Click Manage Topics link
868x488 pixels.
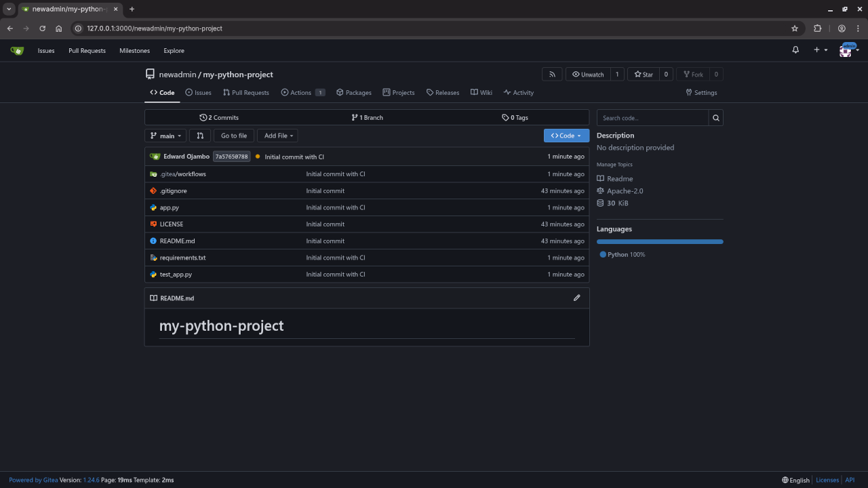(x=614, y=165)
